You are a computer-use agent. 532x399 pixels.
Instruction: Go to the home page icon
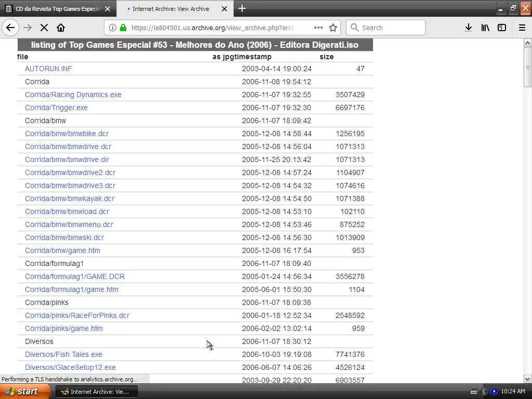pyautogui.click(x=61, y=28)
